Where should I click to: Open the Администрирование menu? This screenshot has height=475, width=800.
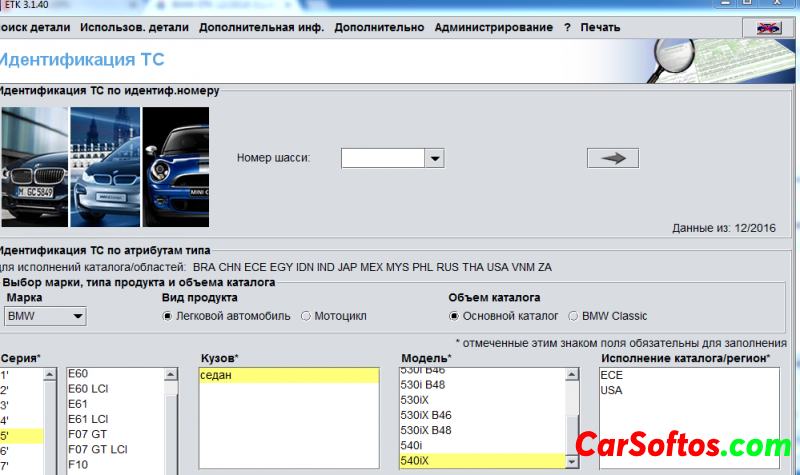pyautogui.click(x=494, y=27)
